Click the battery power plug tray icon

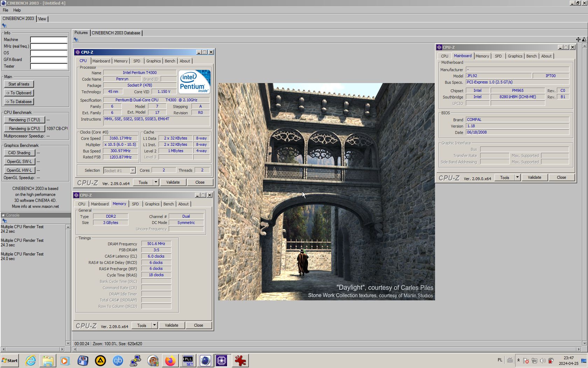551,360
